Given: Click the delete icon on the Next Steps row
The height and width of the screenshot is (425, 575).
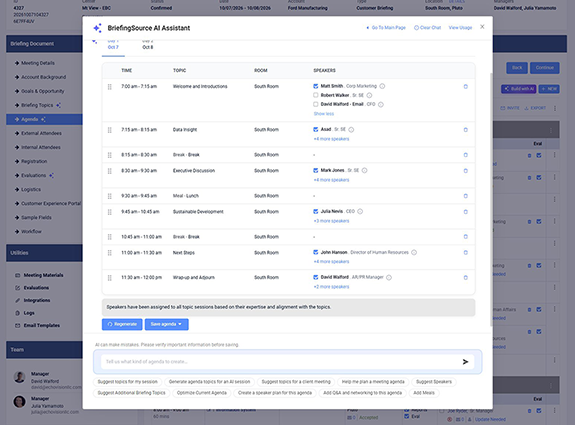Looking at the screenshot, I should click(x=466, y=253).
